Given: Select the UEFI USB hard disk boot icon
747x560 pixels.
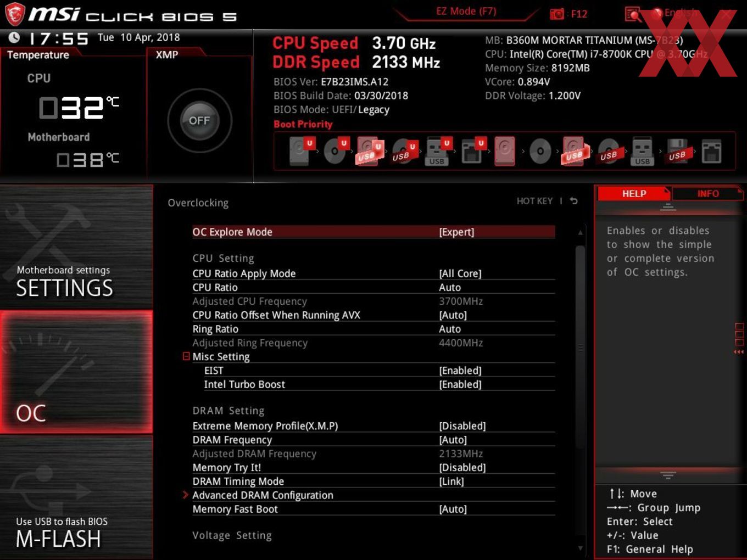Looking at the screenshot, I should (x=369, y=151).
